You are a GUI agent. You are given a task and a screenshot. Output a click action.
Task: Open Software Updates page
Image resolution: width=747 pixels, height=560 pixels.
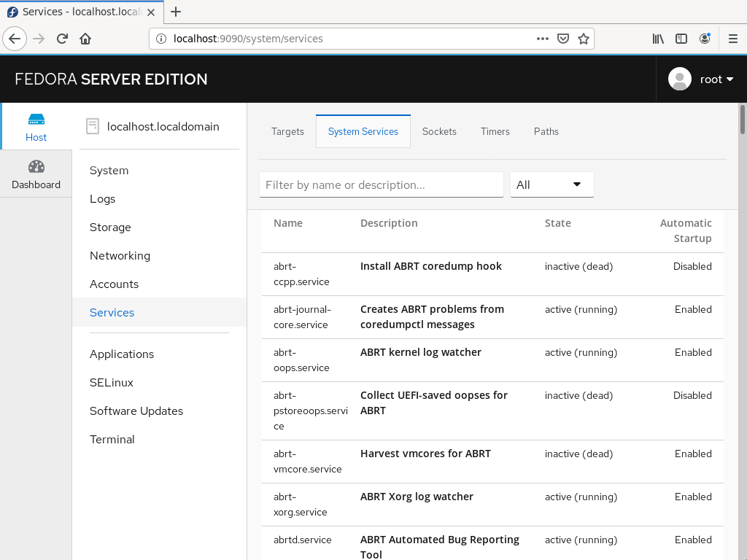pyautogui.click(x=136, y=411)
